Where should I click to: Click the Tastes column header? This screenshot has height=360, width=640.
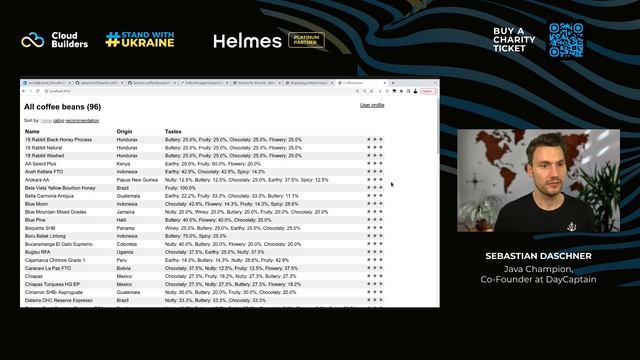point(173,131)
